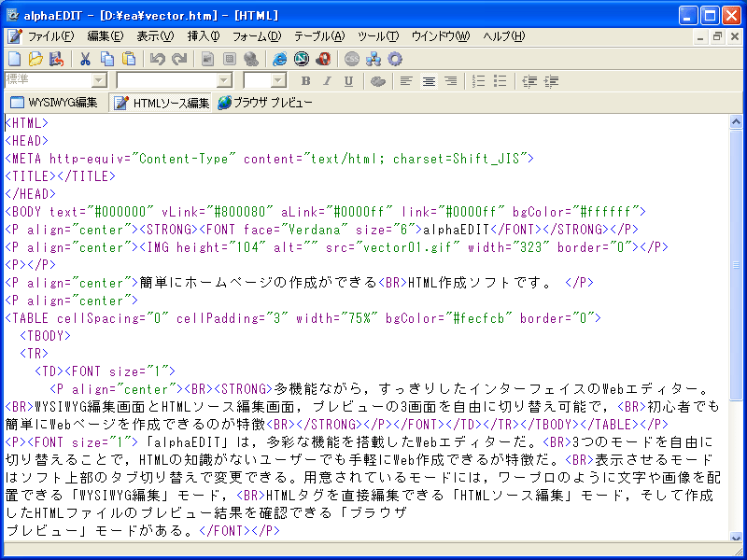Screen dimensions: 747x560
Task: Save the file with the floppy disk icon
Action: (57, 59)
